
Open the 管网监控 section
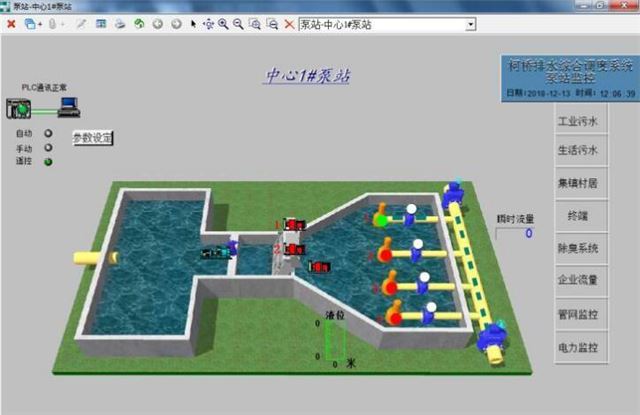pos(581,314)
